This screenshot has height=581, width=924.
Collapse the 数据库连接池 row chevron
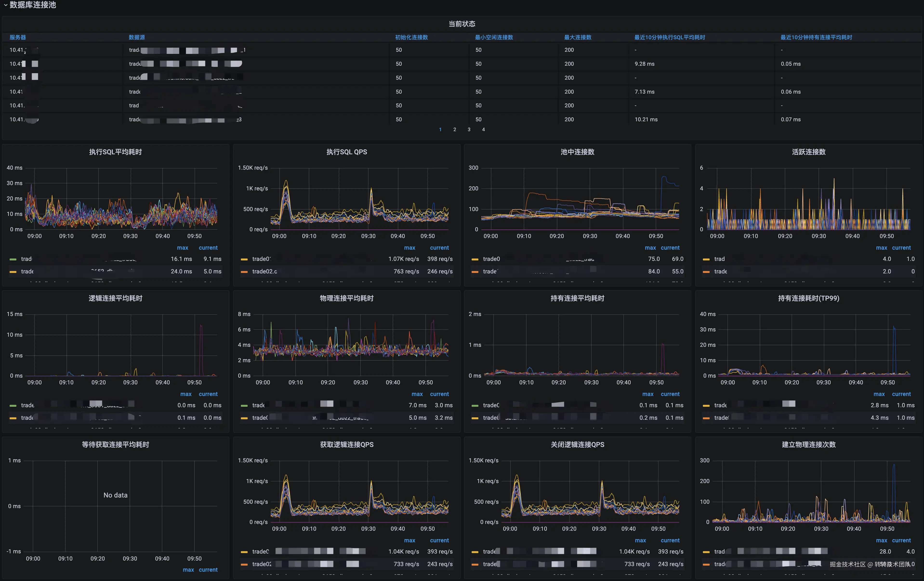pyautogui.click(x=5, y=5)
